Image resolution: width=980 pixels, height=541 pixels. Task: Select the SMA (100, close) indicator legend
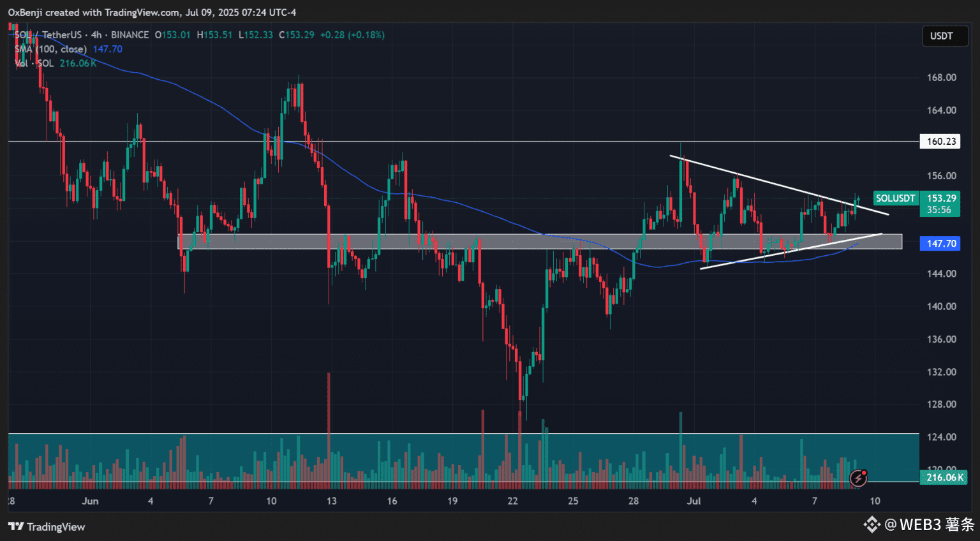[x=51, y=49]
